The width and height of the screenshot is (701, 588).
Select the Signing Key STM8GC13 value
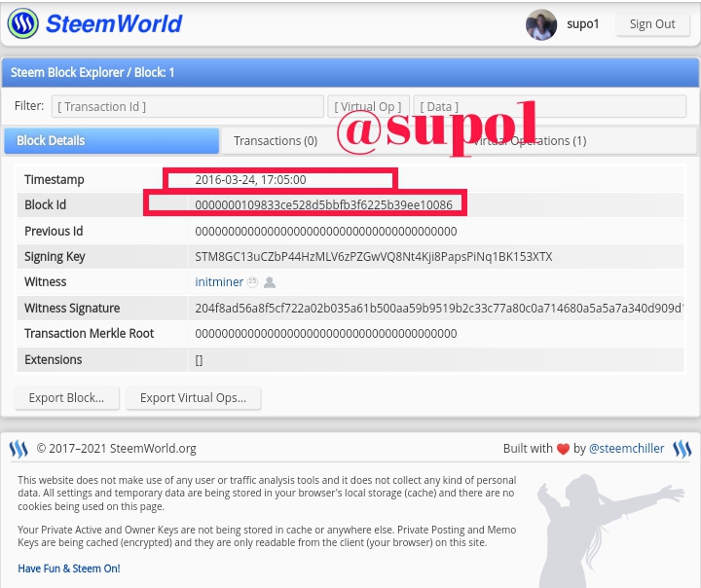pos(374,257)
